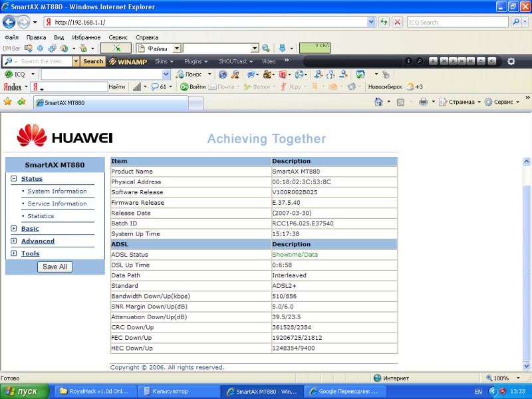The image size is (532, 399).
Task: Open the Favorites star icon
Action: tap(7, 102)
